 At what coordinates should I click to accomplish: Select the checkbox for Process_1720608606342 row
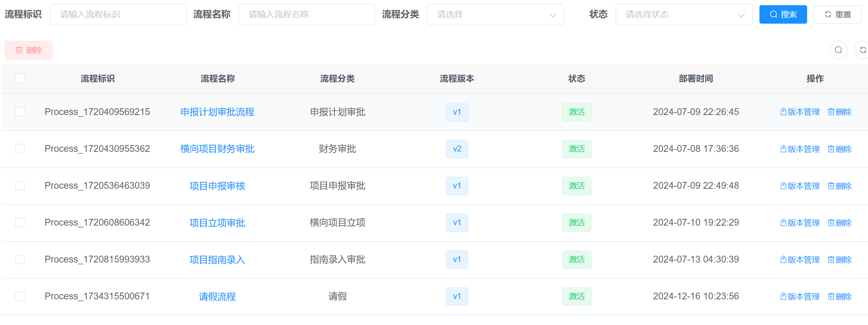coord(20,222)
